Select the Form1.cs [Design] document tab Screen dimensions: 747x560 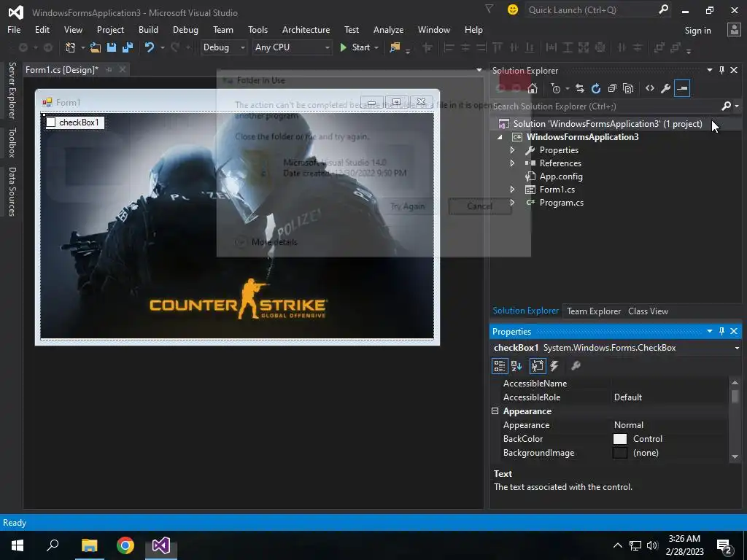tap(61, 70)
